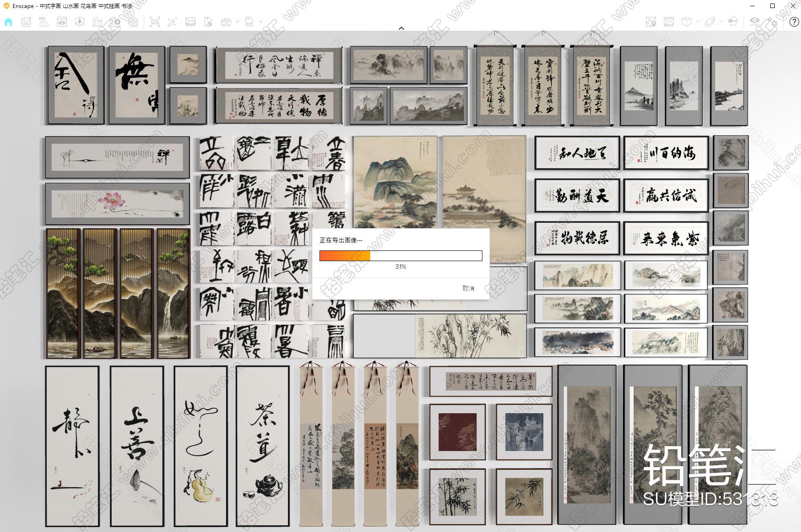Expand the cube view dropdown arrow
Viewport: 801px width, 532px height.
(x=698, y=21)
